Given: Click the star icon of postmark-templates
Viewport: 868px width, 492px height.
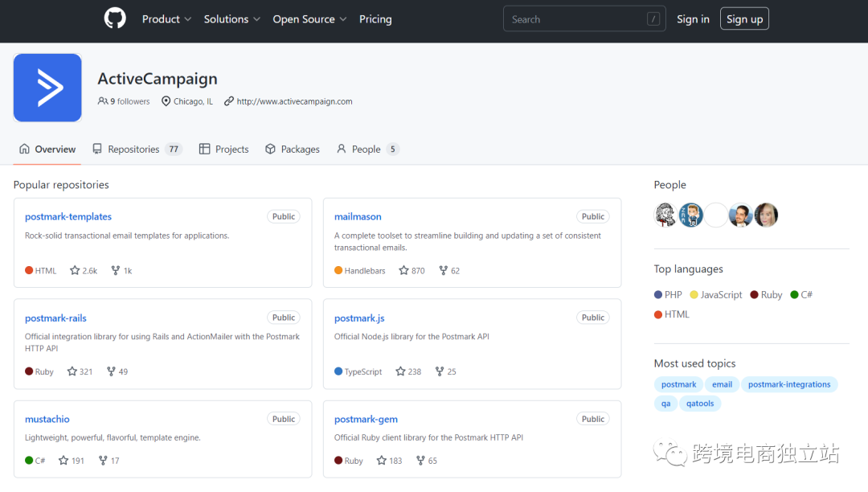Looking at the screenshot, I should (75, 270).
